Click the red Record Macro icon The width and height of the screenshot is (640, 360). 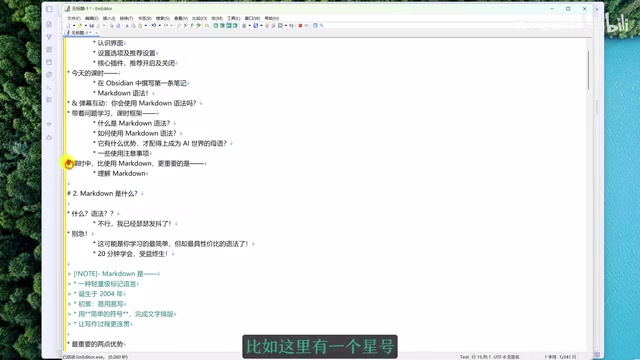[x=300, y=25]
